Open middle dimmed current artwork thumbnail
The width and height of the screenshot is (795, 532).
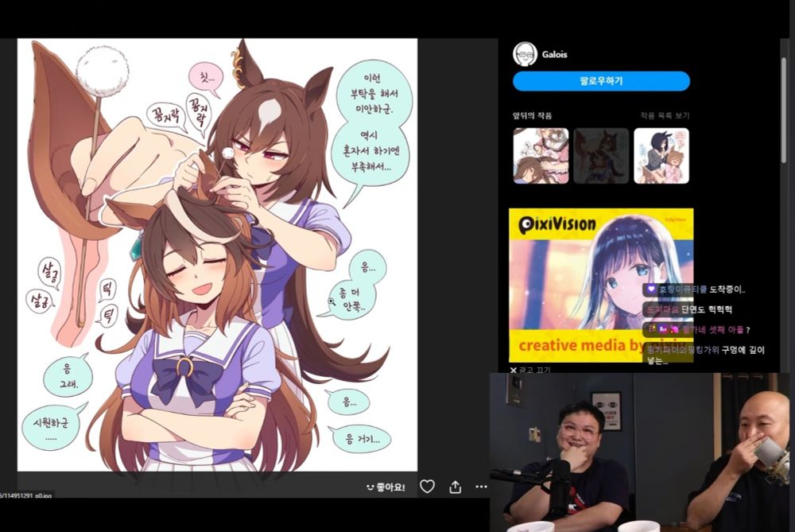[x=601, y=156]
